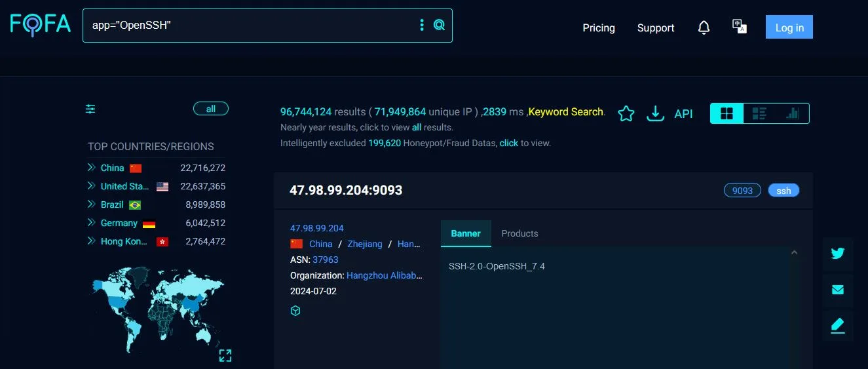The image size is (868, 369).
Task: Star this search query as favorite
Action: point(626,113)
